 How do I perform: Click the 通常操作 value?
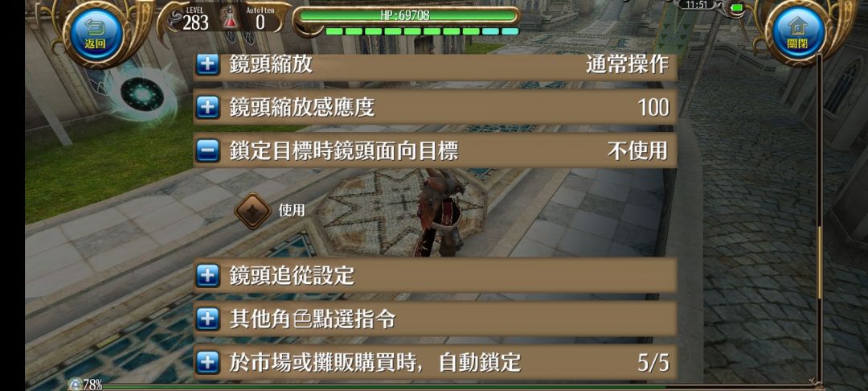point(627,65)
